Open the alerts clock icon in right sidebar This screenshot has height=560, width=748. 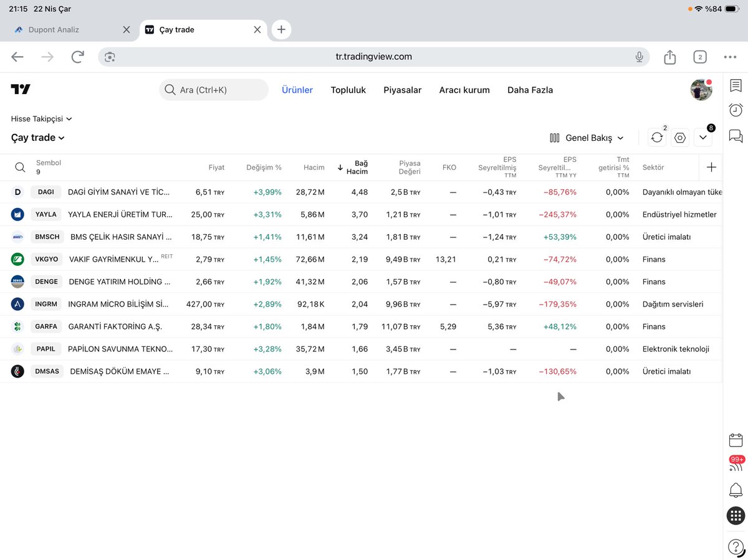pos(736,110)
